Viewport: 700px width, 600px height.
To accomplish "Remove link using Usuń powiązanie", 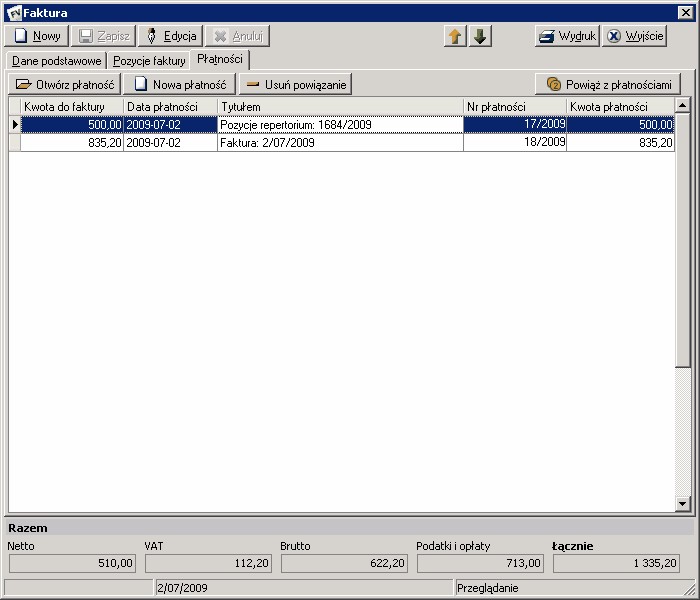I will (295, 85).
